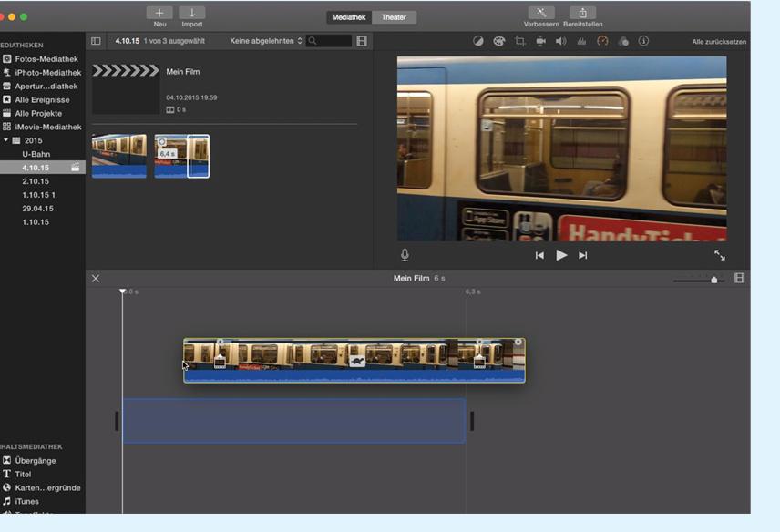Enter fullscreen playback
This screenshot has width=780, height=532.
tap(720, 255)
